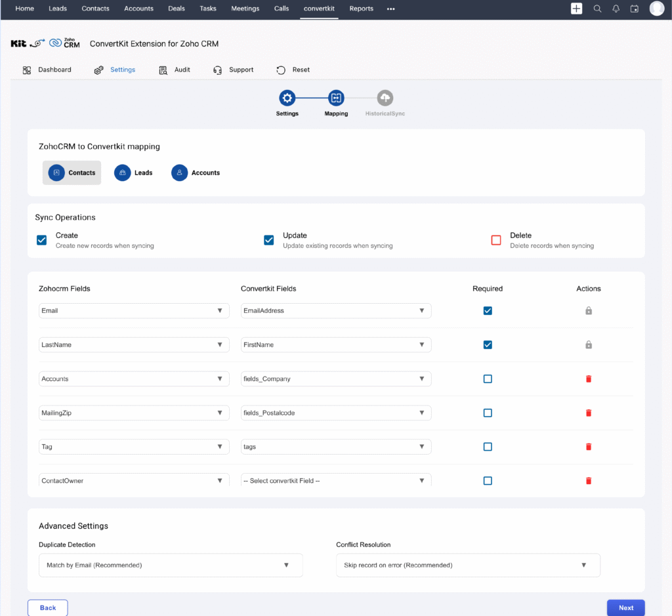Image resolution: width=672 pixels, height=616 pixels.
Task: Mark the Tag mapping as Required
Action: click(488, 447)
